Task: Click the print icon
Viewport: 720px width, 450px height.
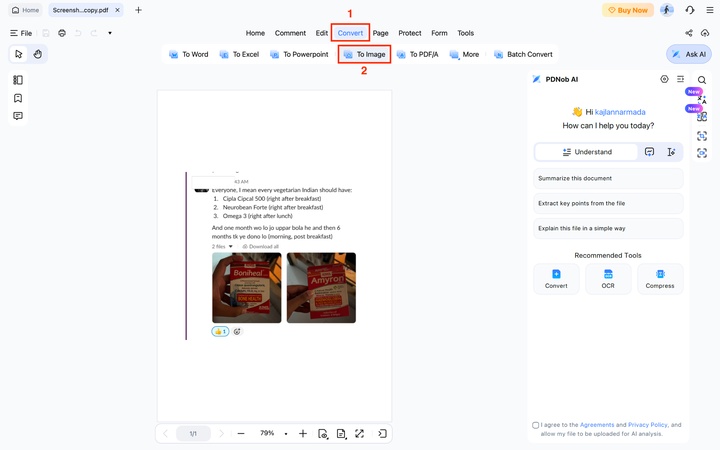Action: (62, 33)
